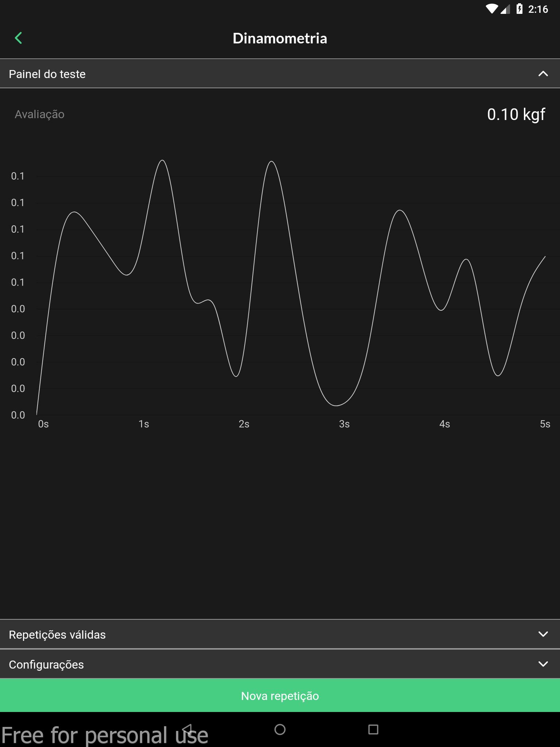Tap the Android home button
This screenshot has height=747, width=560.
(280, 729)
